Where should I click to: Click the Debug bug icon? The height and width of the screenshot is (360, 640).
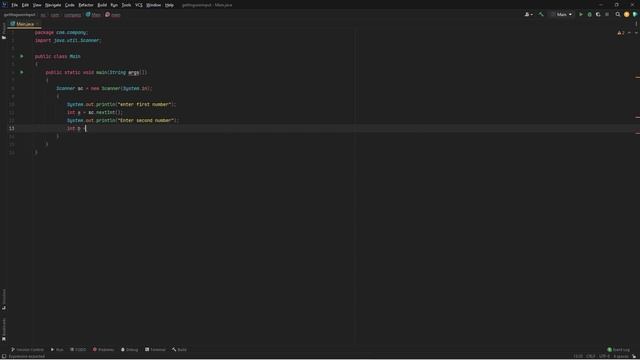tap(589, 14)
